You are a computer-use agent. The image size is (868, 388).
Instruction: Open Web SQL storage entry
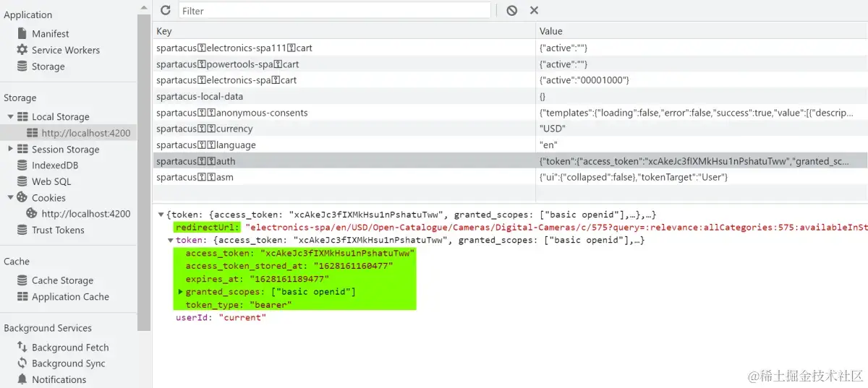51,181
